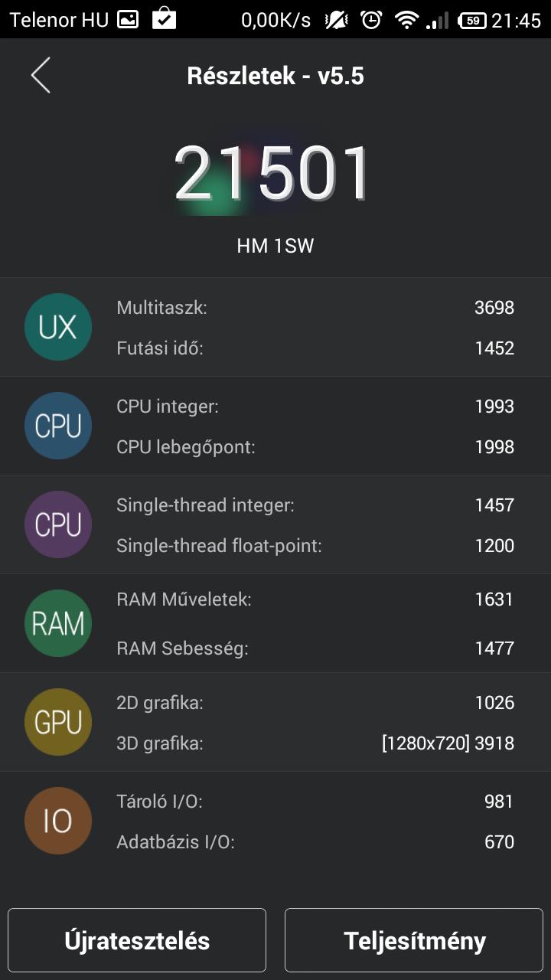551x980 pixels.
Task: Select the Multitaszk score row
Action: click(315, 308)
